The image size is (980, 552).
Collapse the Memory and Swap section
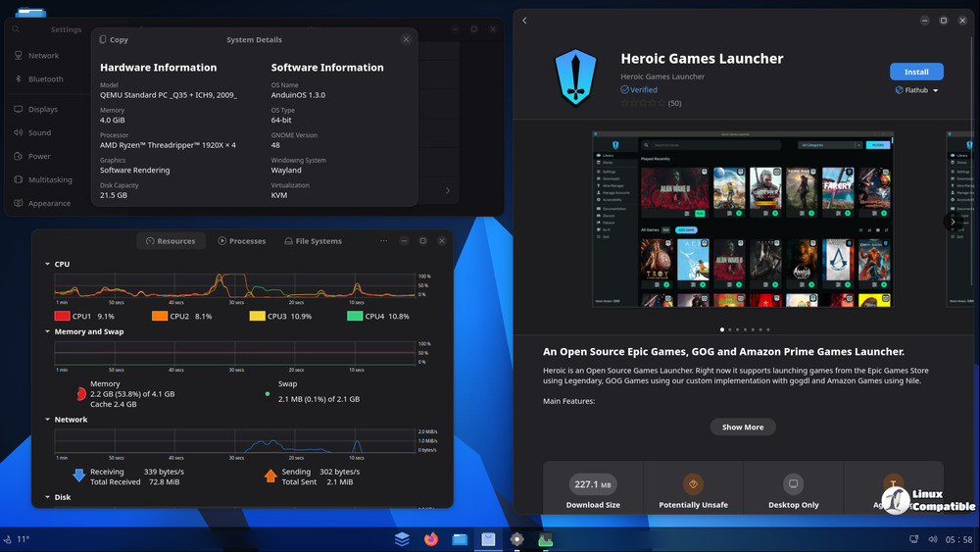point(46,331)
